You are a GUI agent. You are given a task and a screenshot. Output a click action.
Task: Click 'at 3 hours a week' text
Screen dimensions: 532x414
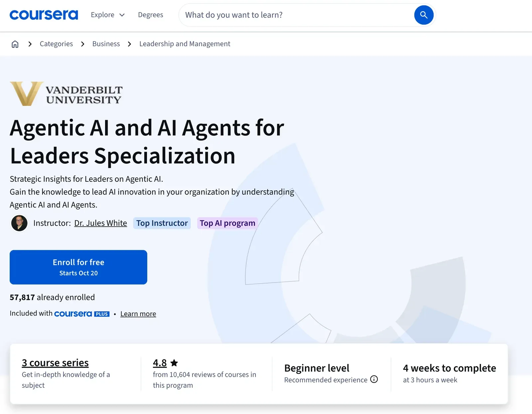tap(430, 380)
